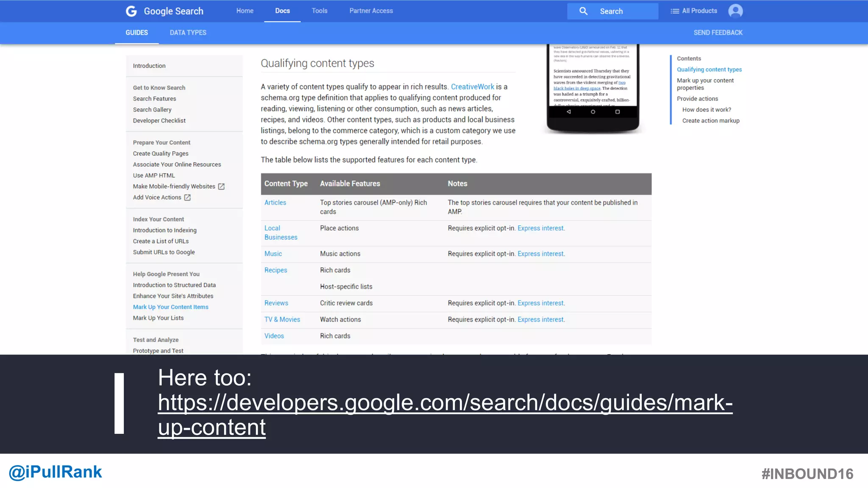This screenshot has width=868, height=488.
Task: Switch to the DATA TYPES tab
Action: pyautogui.click(x=188, y=33)
